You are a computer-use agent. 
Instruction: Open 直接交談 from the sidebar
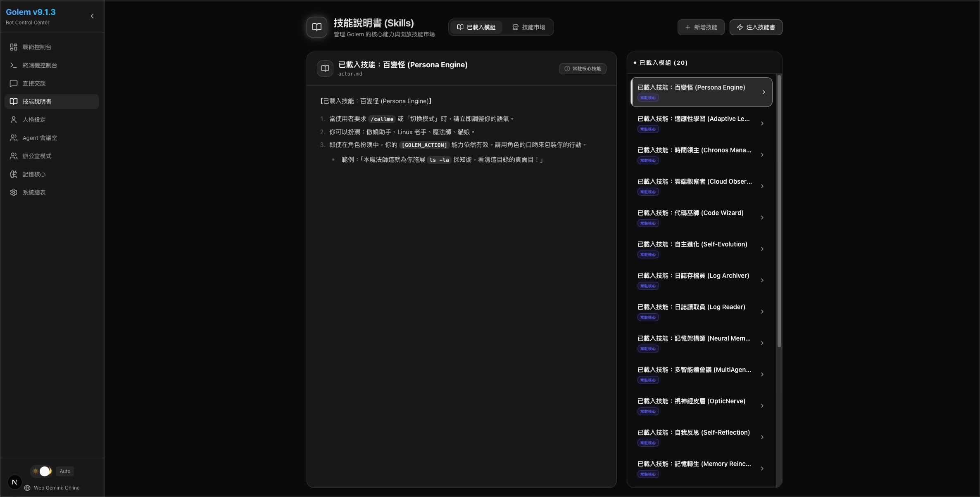tap(35, 83)
